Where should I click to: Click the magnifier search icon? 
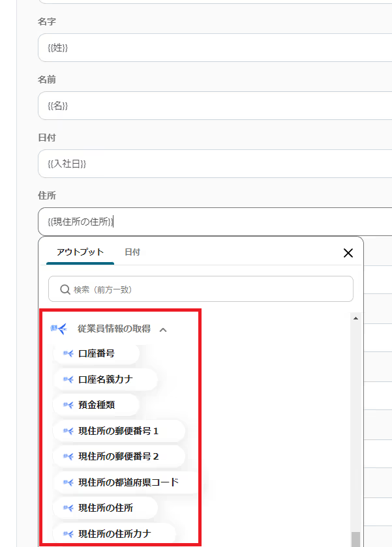point(65,289)
